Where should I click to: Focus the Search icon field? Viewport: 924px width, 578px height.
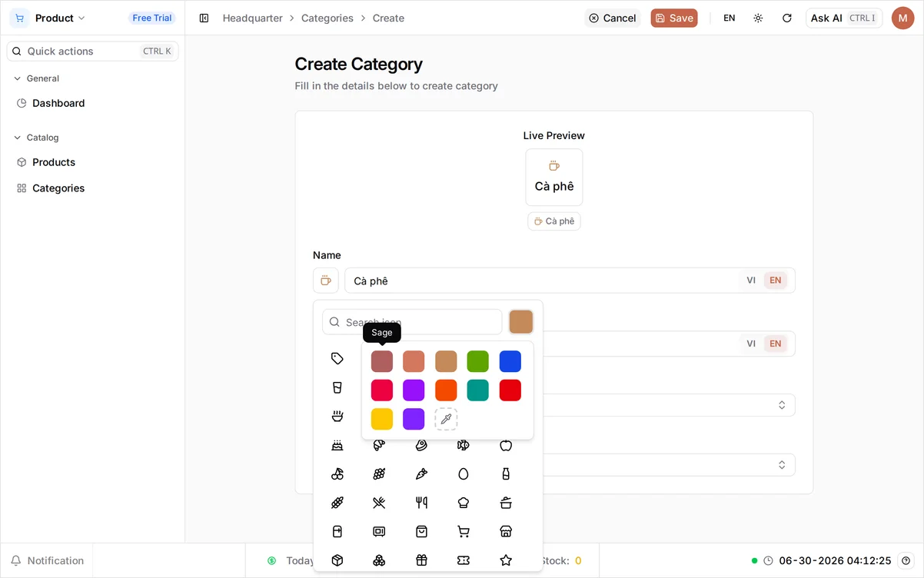pos(412,322)
